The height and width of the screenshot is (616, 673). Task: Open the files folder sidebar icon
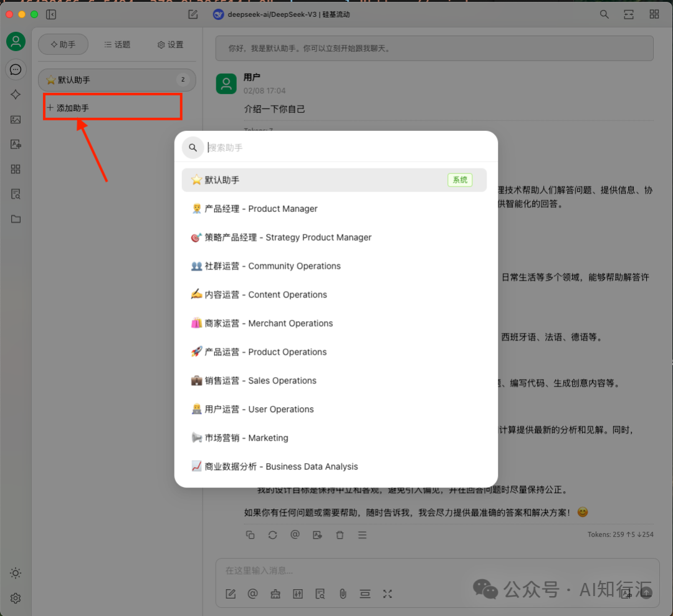click(16, 219)
